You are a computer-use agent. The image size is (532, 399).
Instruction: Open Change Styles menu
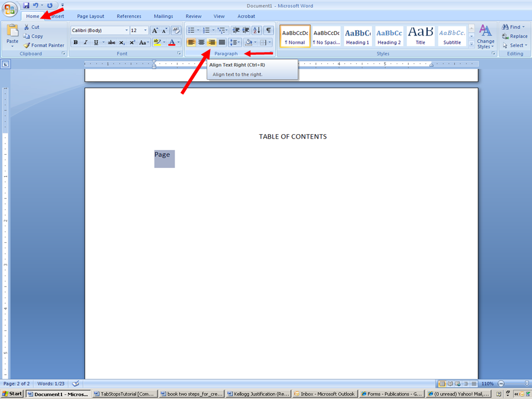coord(485,37)
